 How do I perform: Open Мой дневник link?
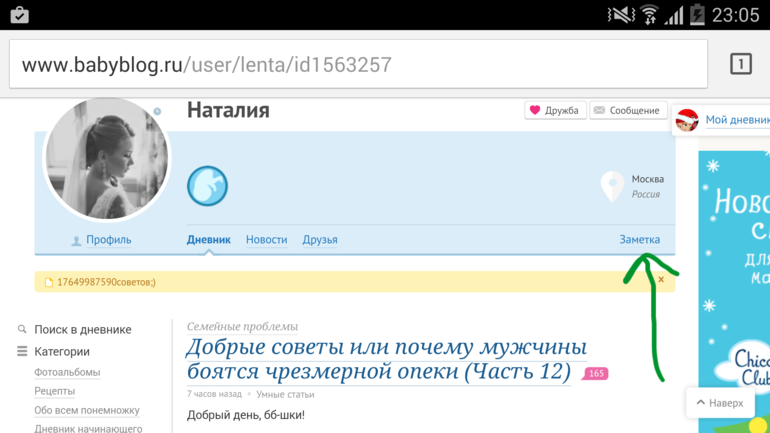[x=737, y=120]
